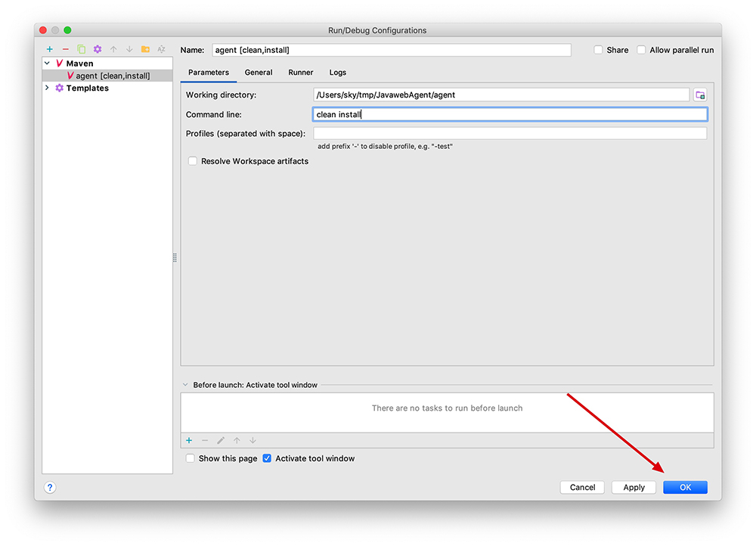Move before-launch task down

[x=253, y=440]
